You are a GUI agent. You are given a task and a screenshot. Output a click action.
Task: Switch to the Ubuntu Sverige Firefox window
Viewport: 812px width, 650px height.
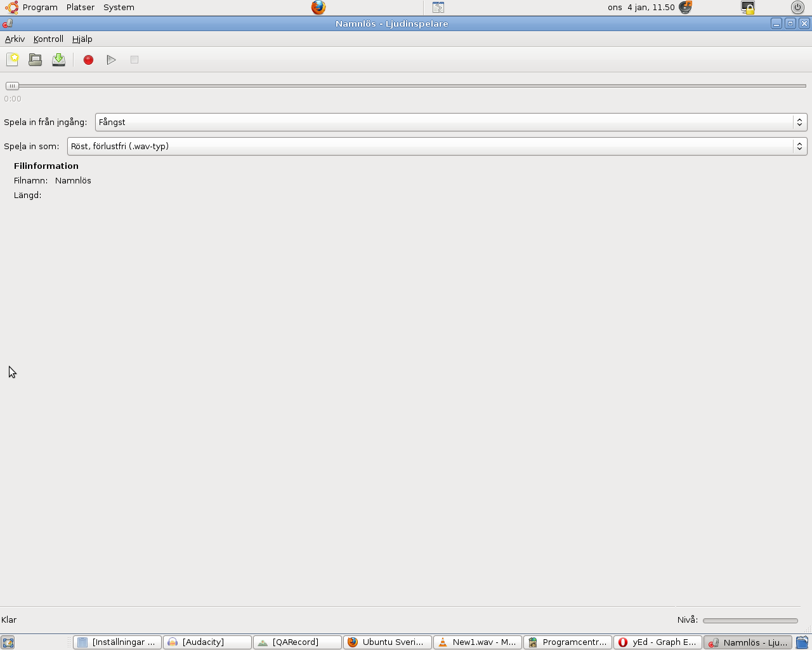tap(388, 642)
